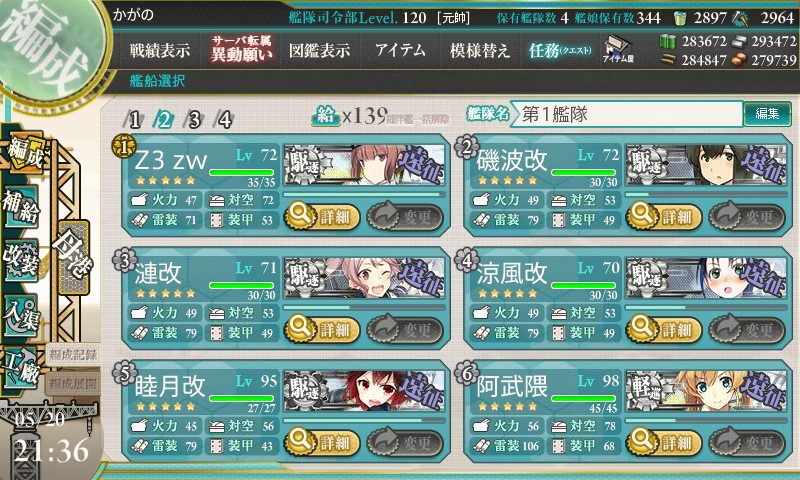Open the 図鑑表示 encyclopedia menu
The height and width of the screenshot is (480, 800).
click(x=319, y=50)
